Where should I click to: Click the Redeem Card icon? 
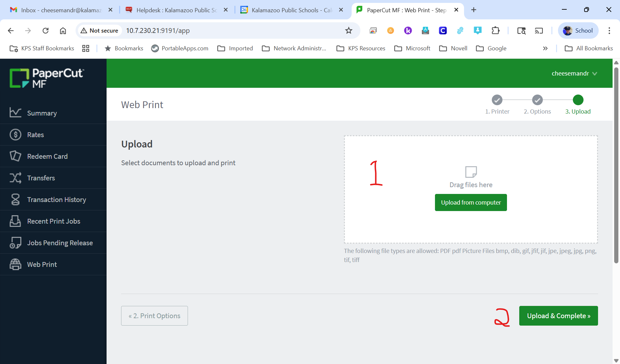pos(15,156)
